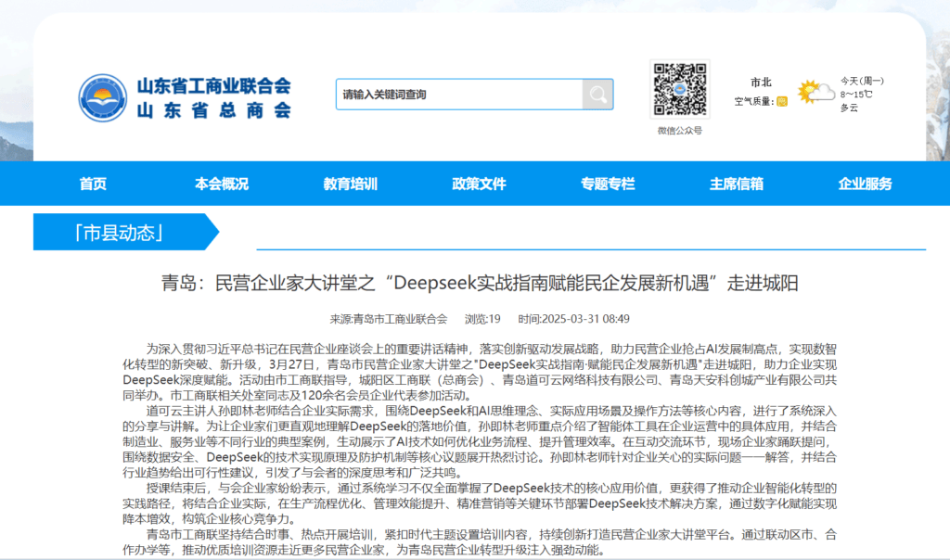Click the WeChat QR code image
This screenshot has height=560, width=950.
pyautogui.click(x=680, y=90)
